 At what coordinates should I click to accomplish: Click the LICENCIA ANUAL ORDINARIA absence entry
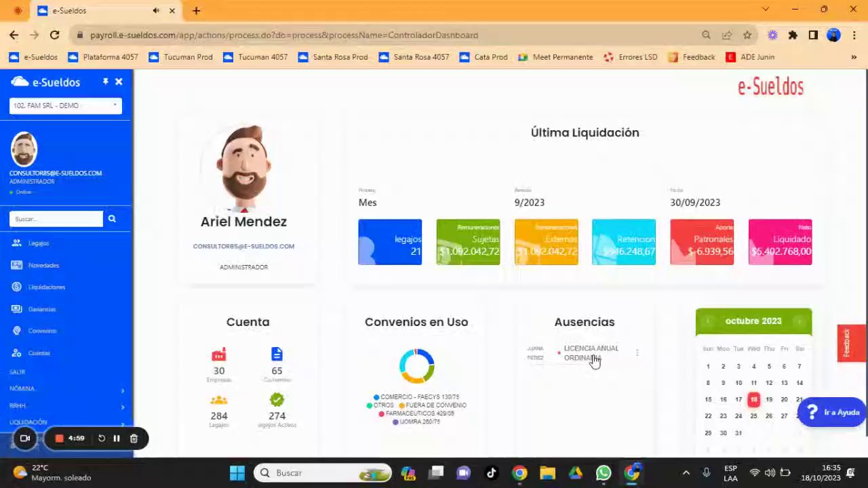(x=591, y=353)
